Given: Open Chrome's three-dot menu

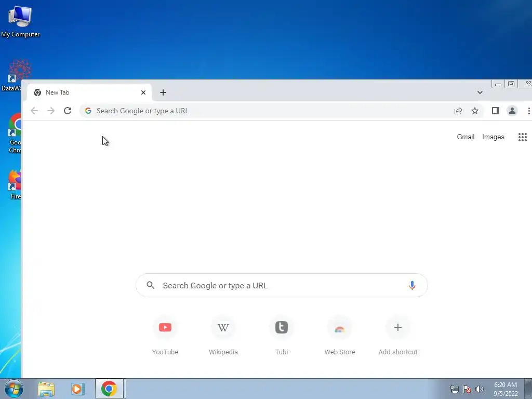Looking at the screenshot, I should [x=528, y=111].
